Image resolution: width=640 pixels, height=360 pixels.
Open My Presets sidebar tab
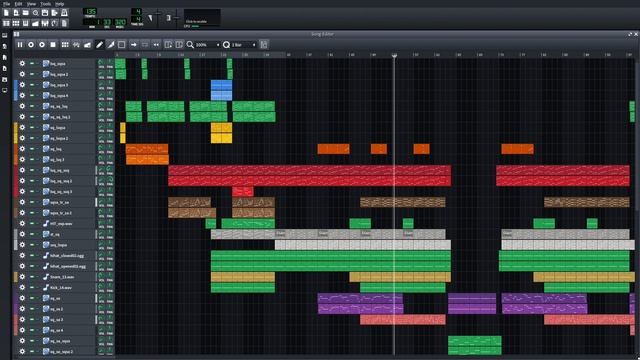4,69
